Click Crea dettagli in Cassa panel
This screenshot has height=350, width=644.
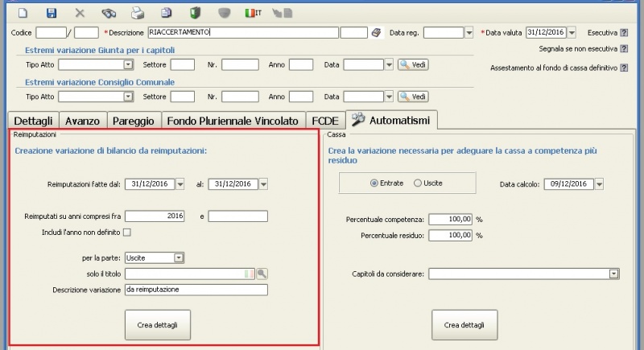click(464, 325)
